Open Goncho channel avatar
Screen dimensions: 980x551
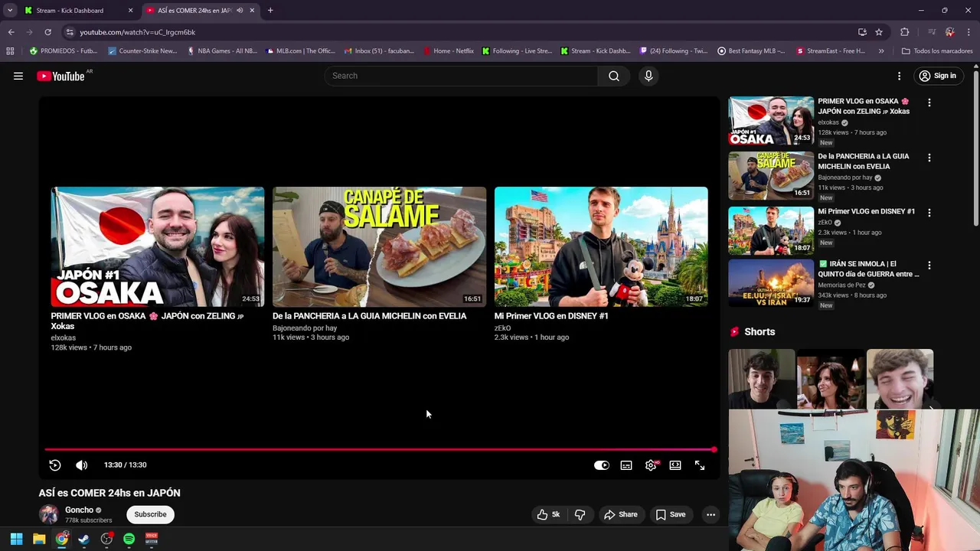pyautogui.click(x=49, y=514)
